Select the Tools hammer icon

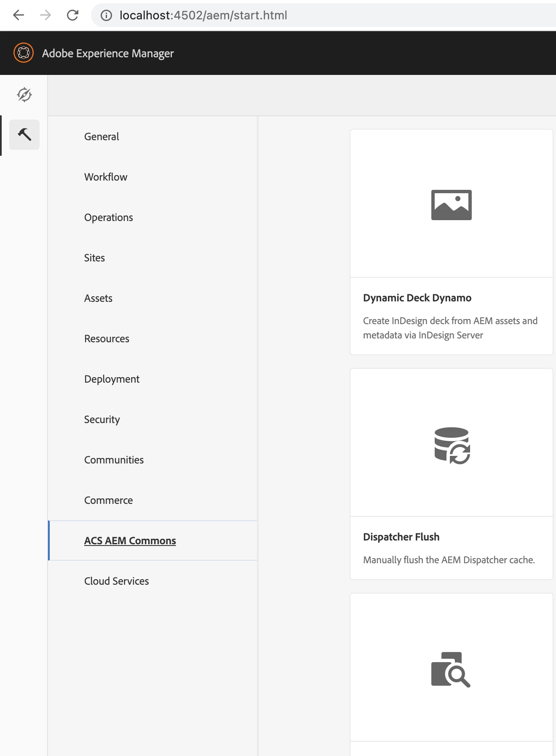click(24, 135)
